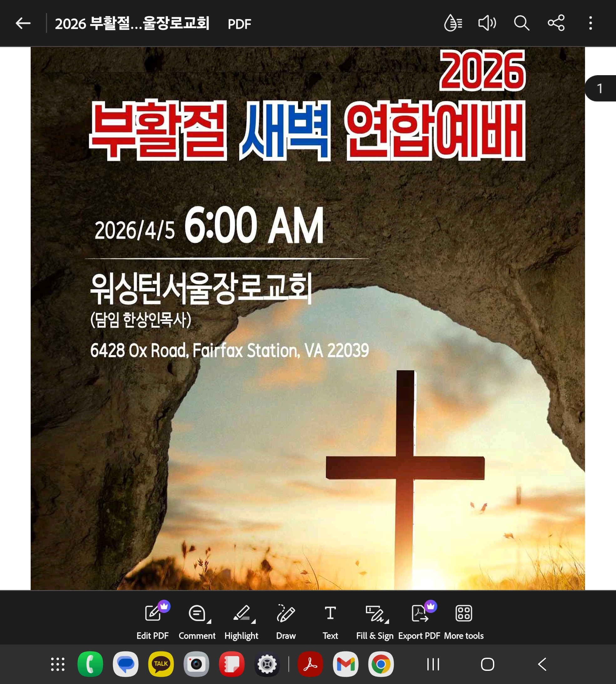This screenshot has width=616, height=684.
Task: Show recent apps via the navigation bar
Action: click(433, 664)
